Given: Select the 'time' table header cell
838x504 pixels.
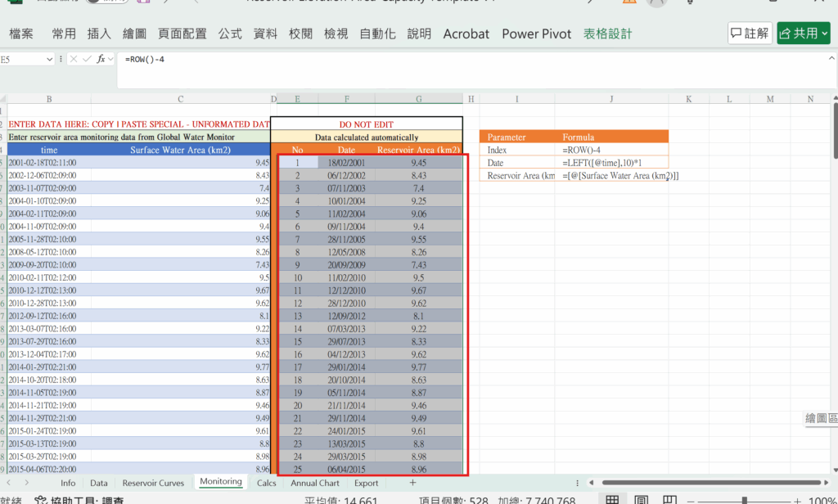Looking at the screenshot, I should [49, 151].
